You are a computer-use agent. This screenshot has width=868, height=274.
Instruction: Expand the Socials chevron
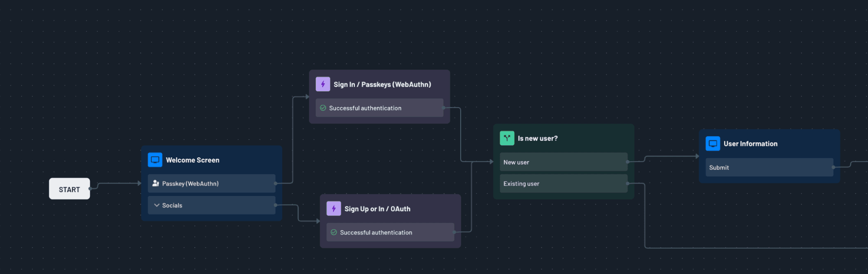pos(157,205)
